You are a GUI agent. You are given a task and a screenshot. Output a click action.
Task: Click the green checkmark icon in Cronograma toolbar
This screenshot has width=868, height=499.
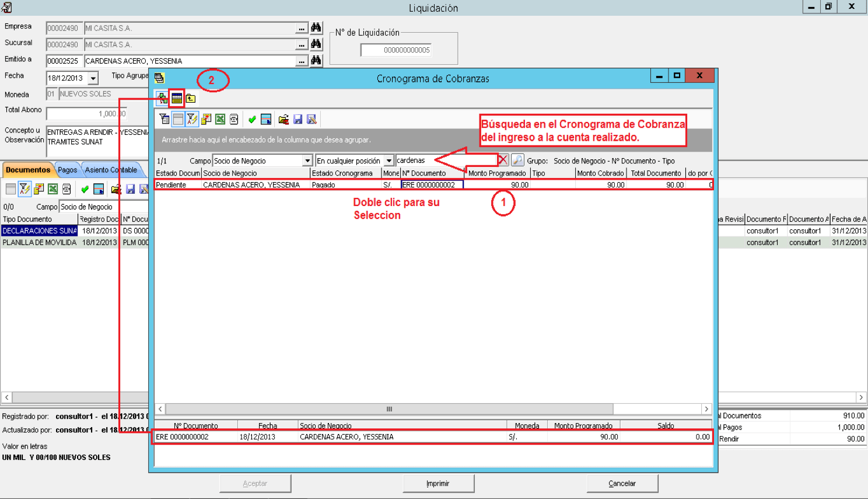(252, 119)
